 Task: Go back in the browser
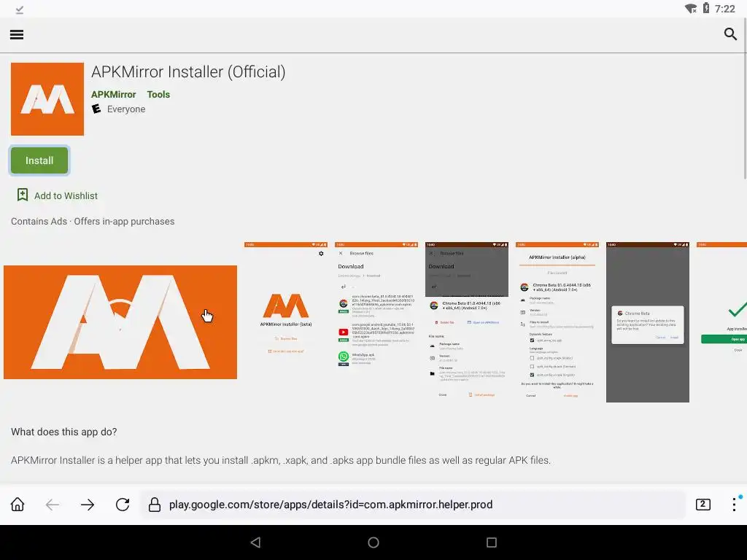[x=53, y=505]
